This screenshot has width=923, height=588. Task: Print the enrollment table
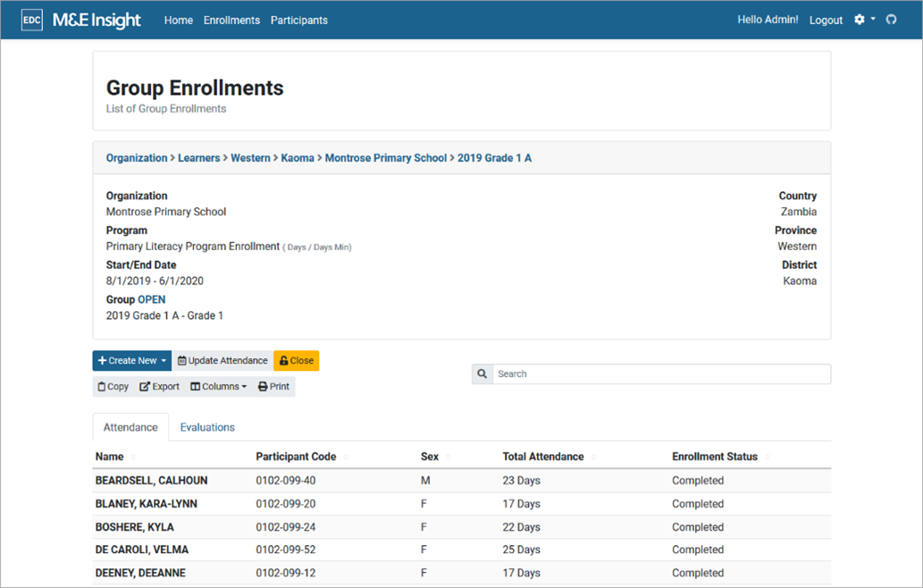point(273,387)
